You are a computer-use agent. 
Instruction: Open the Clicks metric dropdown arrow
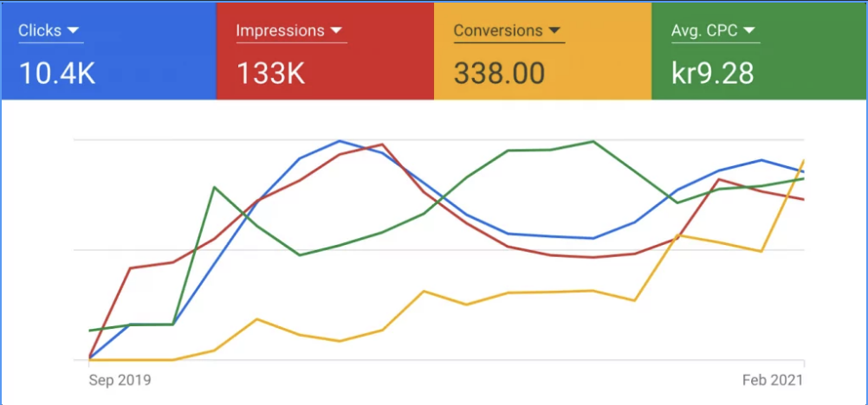pyautogui.click(x=74, y=31)
